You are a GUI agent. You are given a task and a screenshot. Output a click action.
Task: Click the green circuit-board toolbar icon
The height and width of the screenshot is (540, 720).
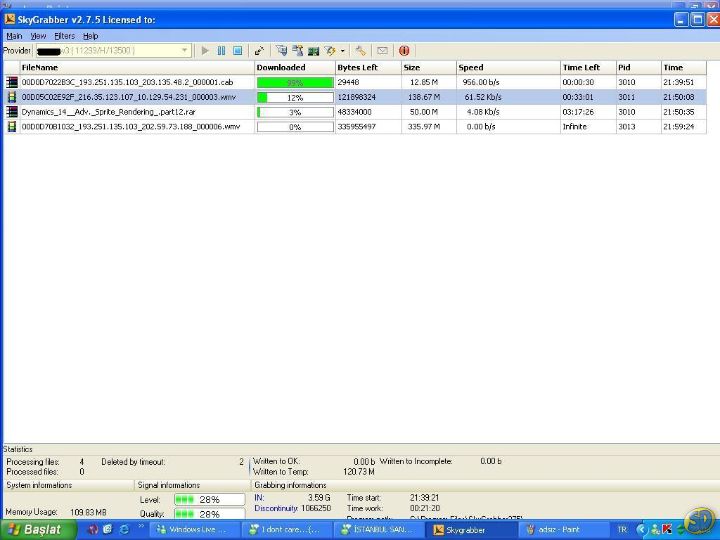[314, 51]
